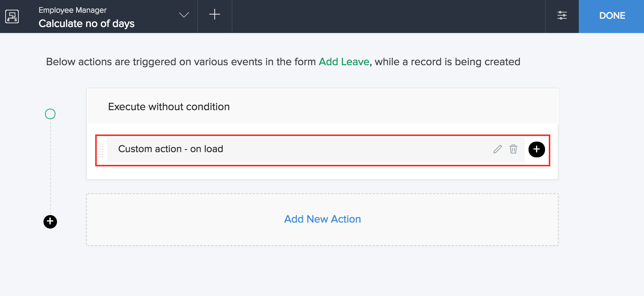Click the Add New Action link
Image resolution: width=644 pixels, height=296 pixels.
coord(322,219)
